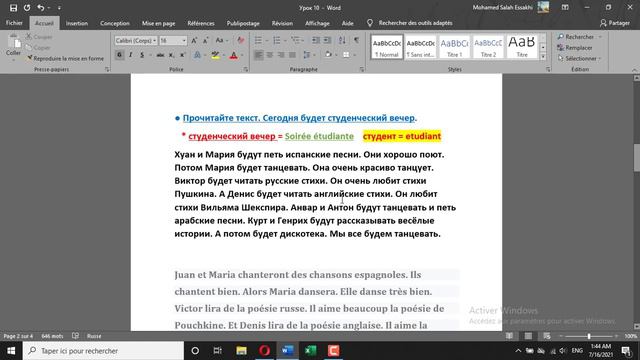Screen dimensions: 640x360
Task: Clear all formatting with the eraser icon
Action: [240, 40]
